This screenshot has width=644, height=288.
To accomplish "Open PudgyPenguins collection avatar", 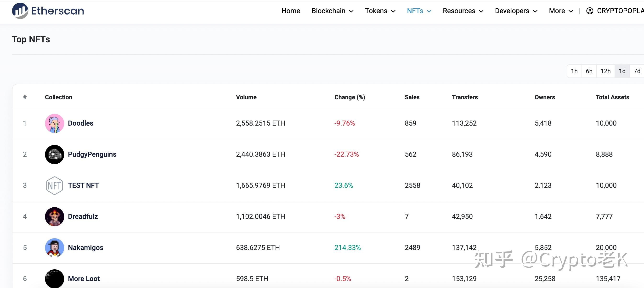I will click(x=55, y=154).
